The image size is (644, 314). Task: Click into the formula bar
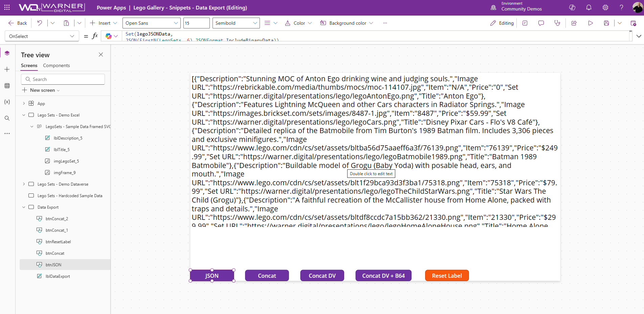click(376, 36)
